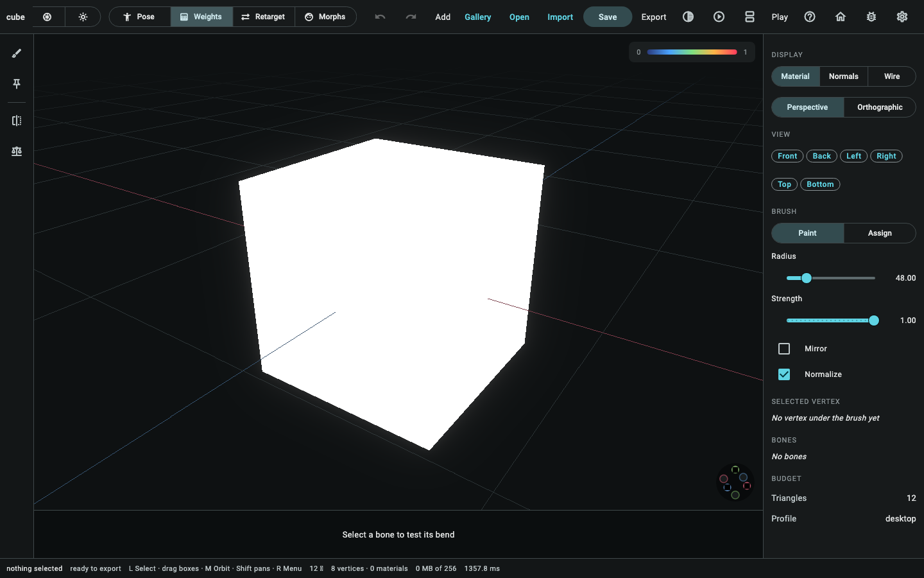This screenshot has height=578, width=924.
Task: Click the Add menu item
Action: click(x=443, y=17)
